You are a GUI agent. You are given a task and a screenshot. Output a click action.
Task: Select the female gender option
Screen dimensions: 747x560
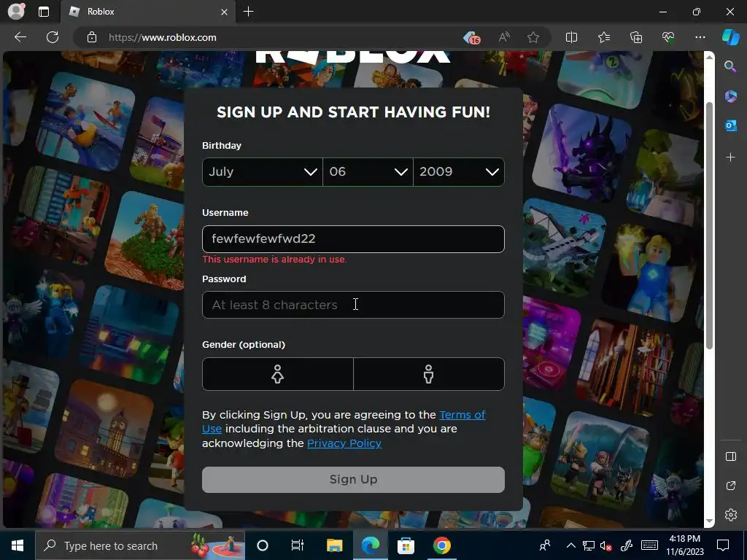278,374
